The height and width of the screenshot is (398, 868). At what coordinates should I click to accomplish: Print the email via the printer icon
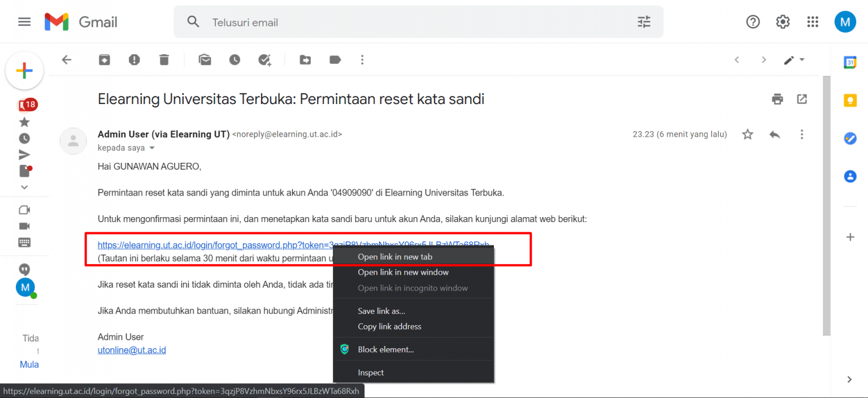pyautogui.click(x=778, y=99)
